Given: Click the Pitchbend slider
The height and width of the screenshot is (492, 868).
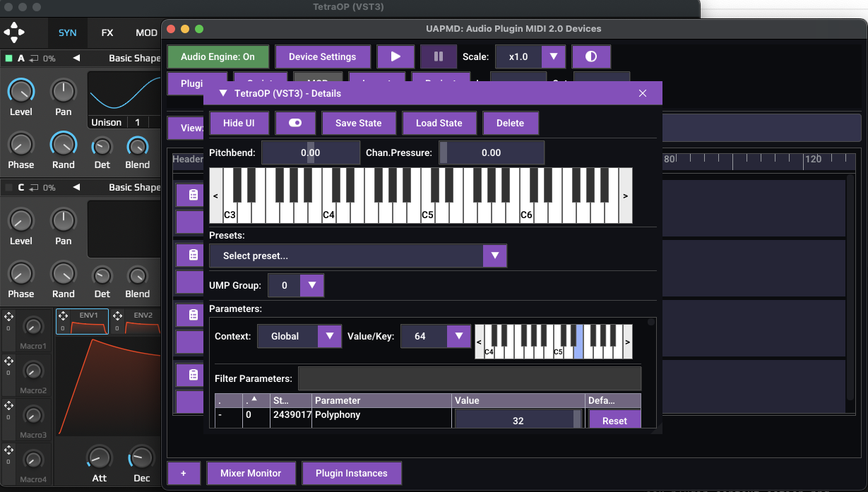Looking at the screenshot, I should 311,152.
